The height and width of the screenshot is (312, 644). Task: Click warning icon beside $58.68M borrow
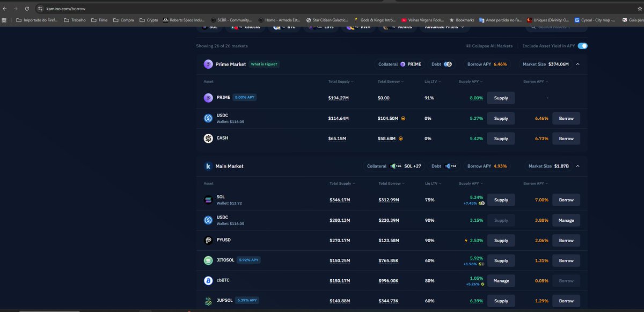point(400,139)
